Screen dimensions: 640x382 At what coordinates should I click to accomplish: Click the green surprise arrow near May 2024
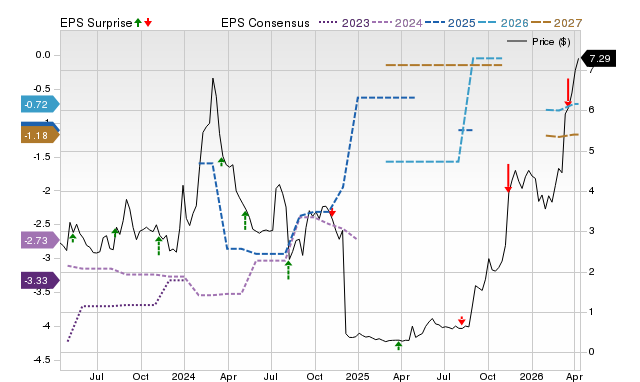[x=245, y=220]
